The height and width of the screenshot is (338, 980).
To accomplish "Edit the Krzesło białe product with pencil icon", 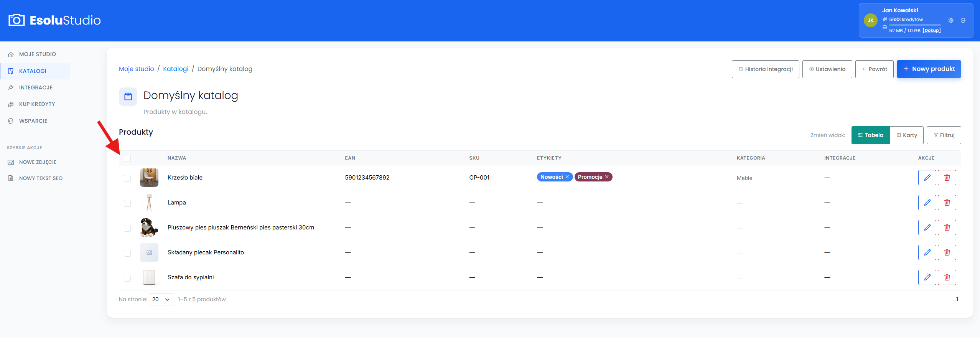I will pos(927,178).
